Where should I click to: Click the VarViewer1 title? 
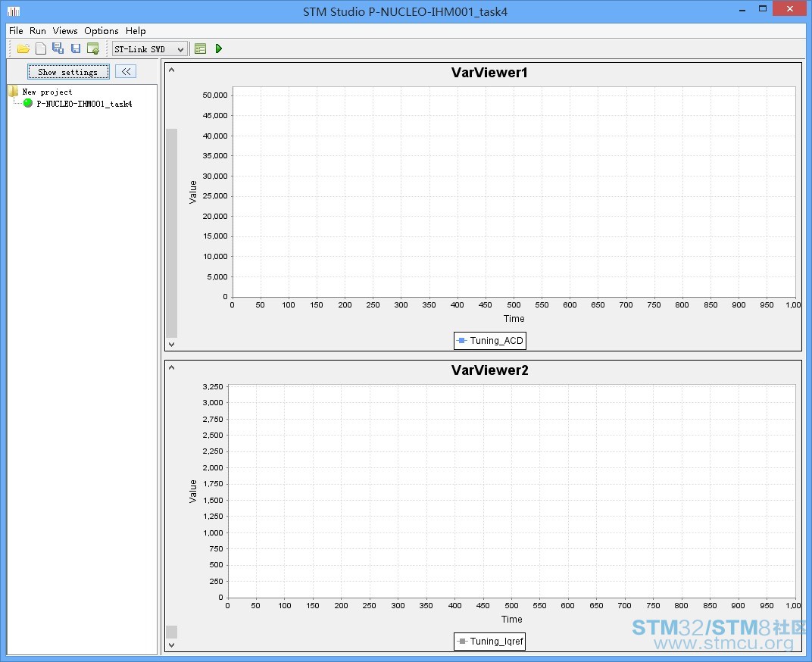489,73
